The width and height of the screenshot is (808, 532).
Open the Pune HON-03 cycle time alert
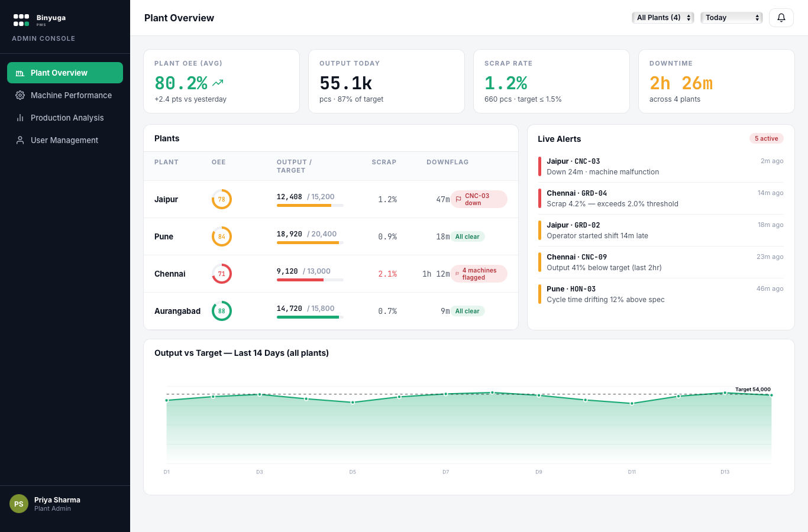[x=661, y=294]
